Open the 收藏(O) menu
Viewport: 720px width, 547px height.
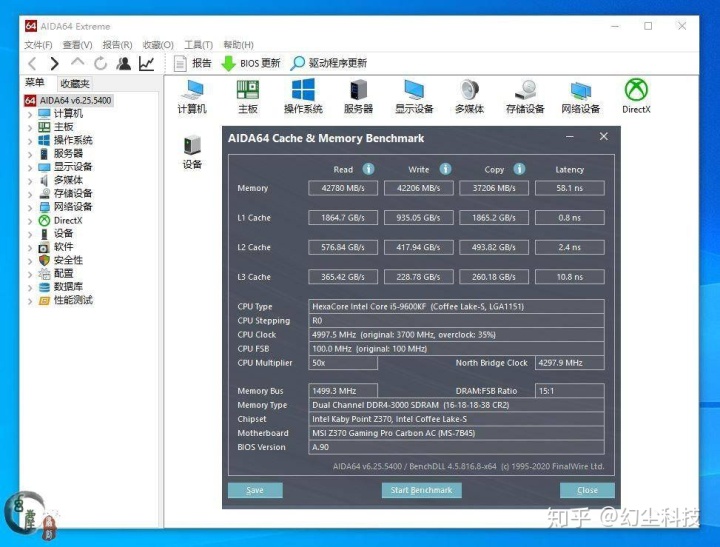tap(158, 45)
